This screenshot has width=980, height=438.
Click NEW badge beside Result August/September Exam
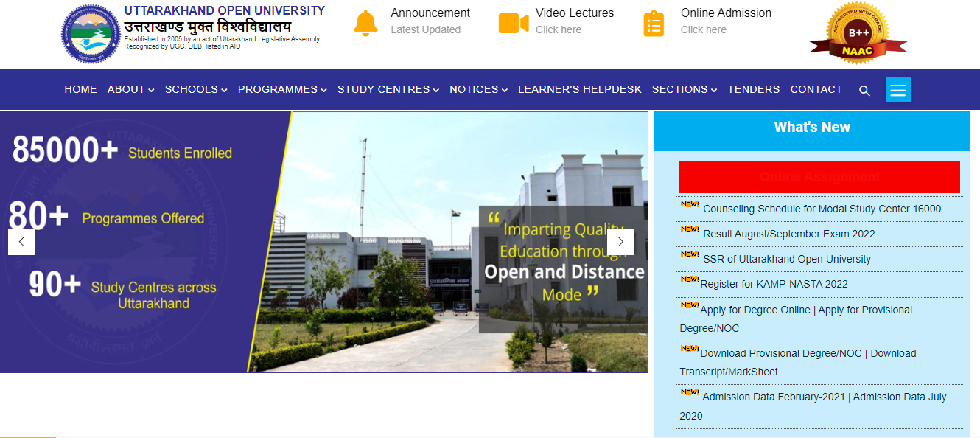690,229
